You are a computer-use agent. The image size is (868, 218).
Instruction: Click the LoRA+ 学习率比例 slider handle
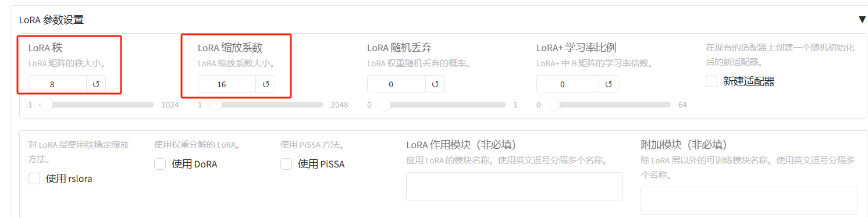[554, 105]
